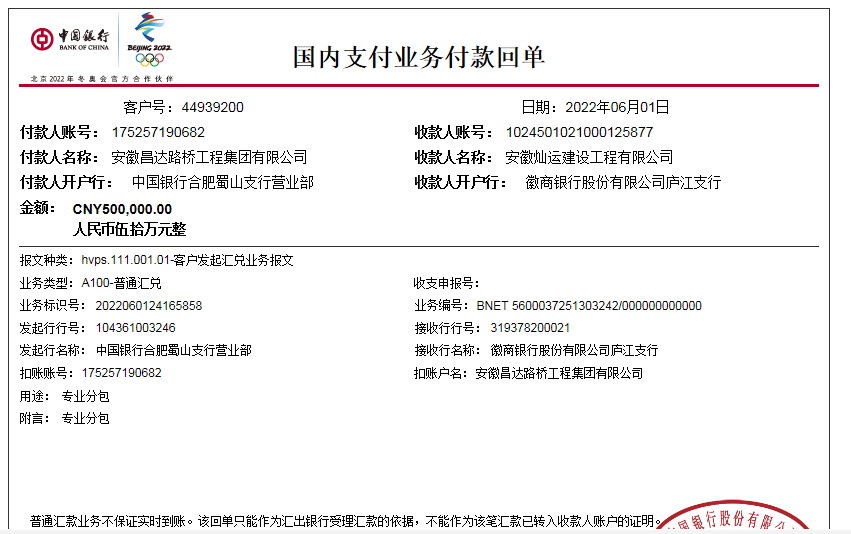
Task: Click the date 2022年06月01日
Action: pos(617,107)
